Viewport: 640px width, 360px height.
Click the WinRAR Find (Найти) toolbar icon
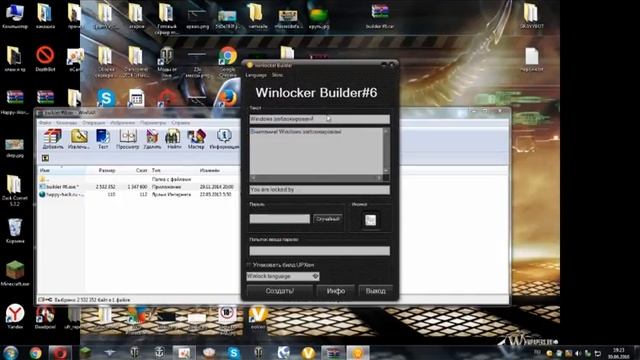(173, 139)
